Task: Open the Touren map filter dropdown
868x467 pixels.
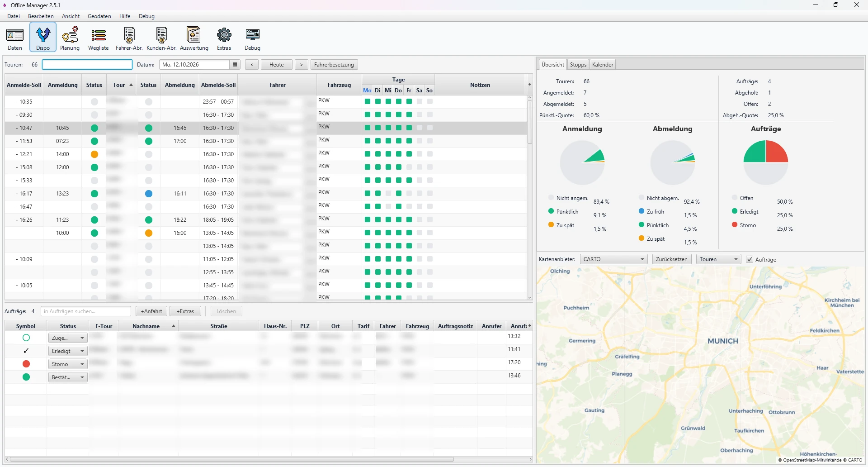Action: pyautogui.click(x=718, y=259)
